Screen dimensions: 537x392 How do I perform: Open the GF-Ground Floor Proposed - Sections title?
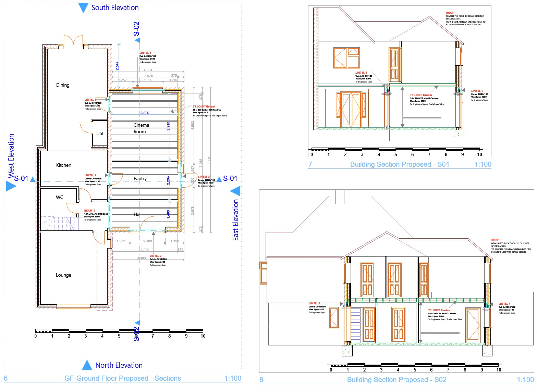(x=122, y=378)
